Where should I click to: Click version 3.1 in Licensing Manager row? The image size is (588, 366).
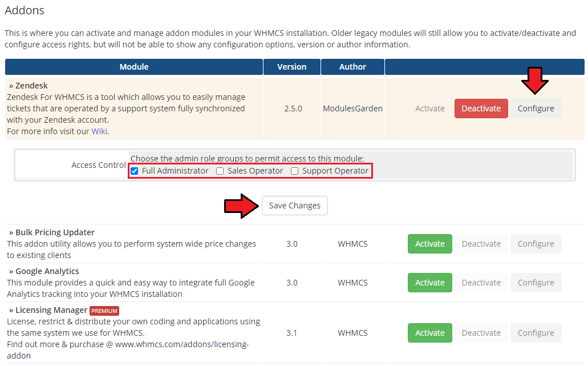(x=291, y=333)
